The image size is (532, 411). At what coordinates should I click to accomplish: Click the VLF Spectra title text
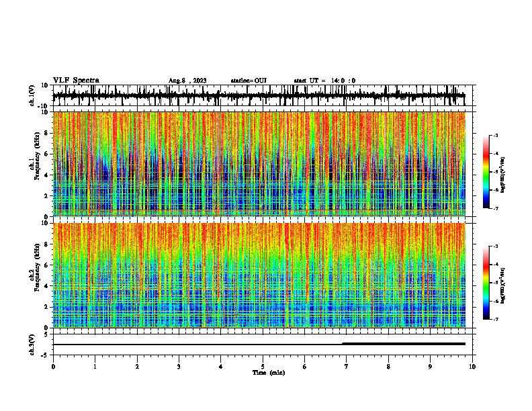76,81
